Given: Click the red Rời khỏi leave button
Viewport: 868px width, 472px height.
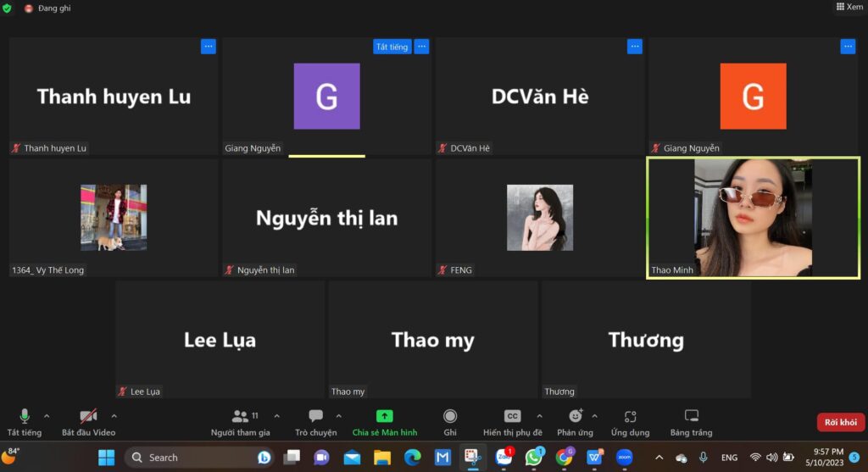Looking at the screenshot, I should (x=840, y=422).
